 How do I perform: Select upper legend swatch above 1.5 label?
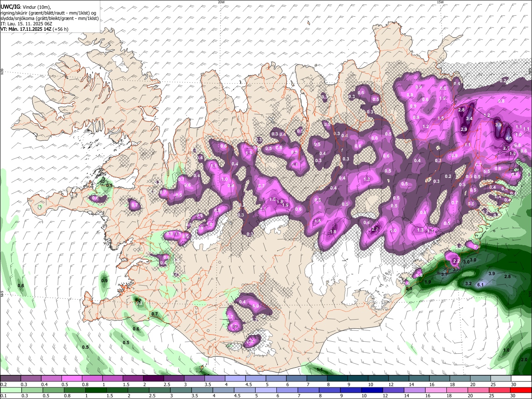tap(133, 378)
